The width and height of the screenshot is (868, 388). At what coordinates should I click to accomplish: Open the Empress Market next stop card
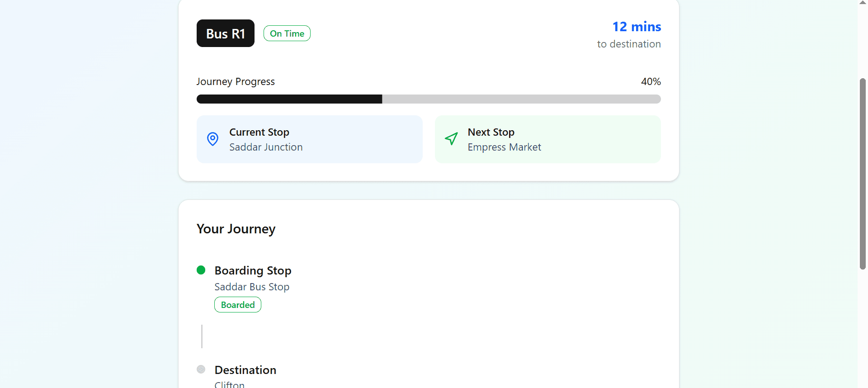pyautogui.click(x=547, y=139)
